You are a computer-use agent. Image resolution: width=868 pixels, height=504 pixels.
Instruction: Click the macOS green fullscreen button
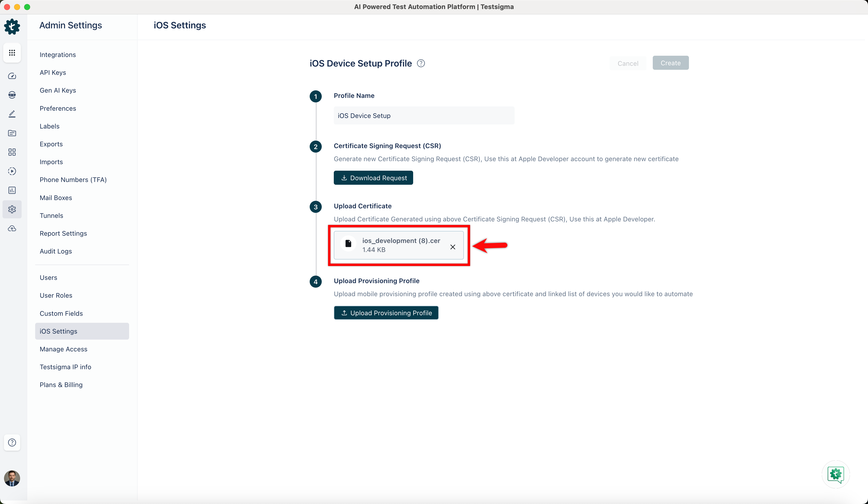pos(27,7)
